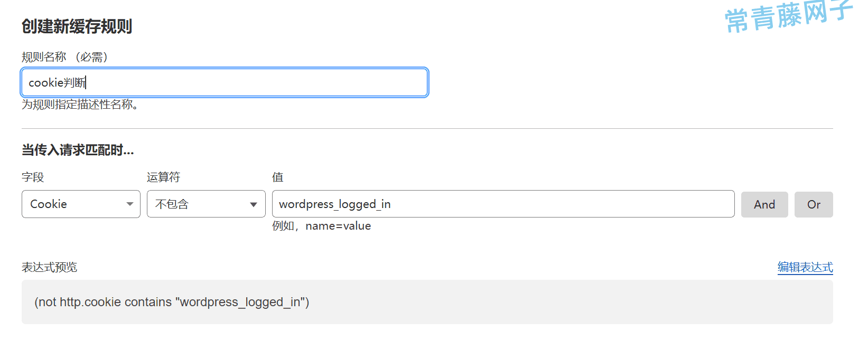Click the 值 column label

click(x=278, y=177)
